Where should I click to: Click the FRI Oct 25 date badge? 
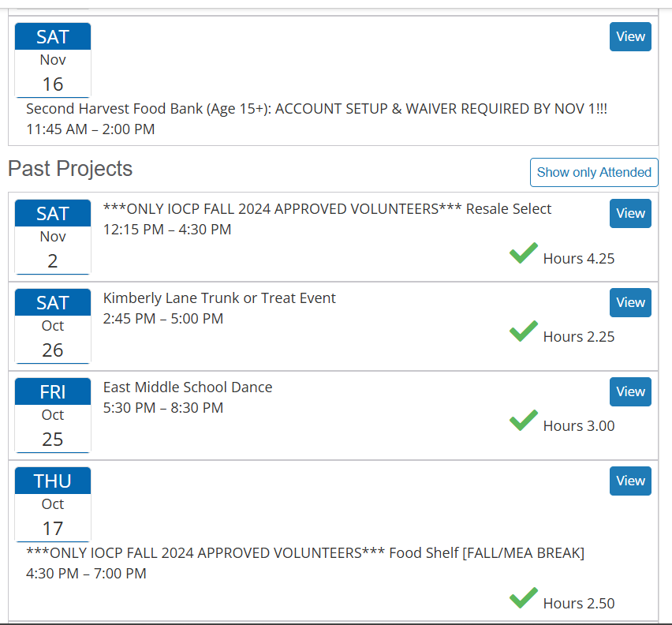coord(53,415)
